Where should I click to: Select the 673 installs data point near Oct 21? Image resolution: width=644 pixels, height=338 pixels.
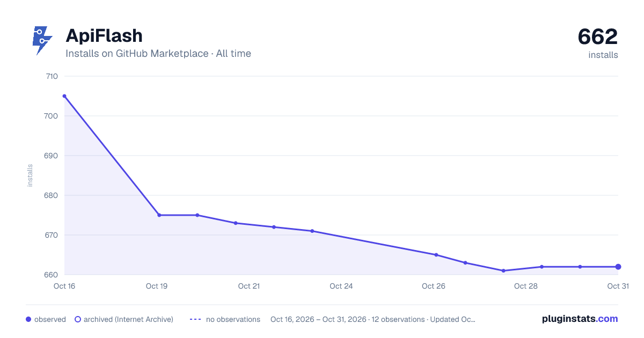[236, 223]
